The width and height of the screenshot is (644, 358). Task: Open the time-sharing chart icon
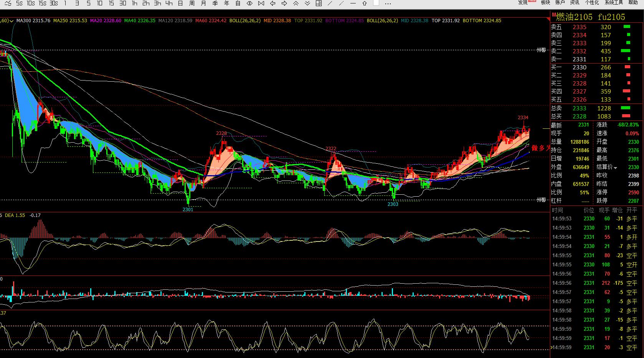point(8,3)
